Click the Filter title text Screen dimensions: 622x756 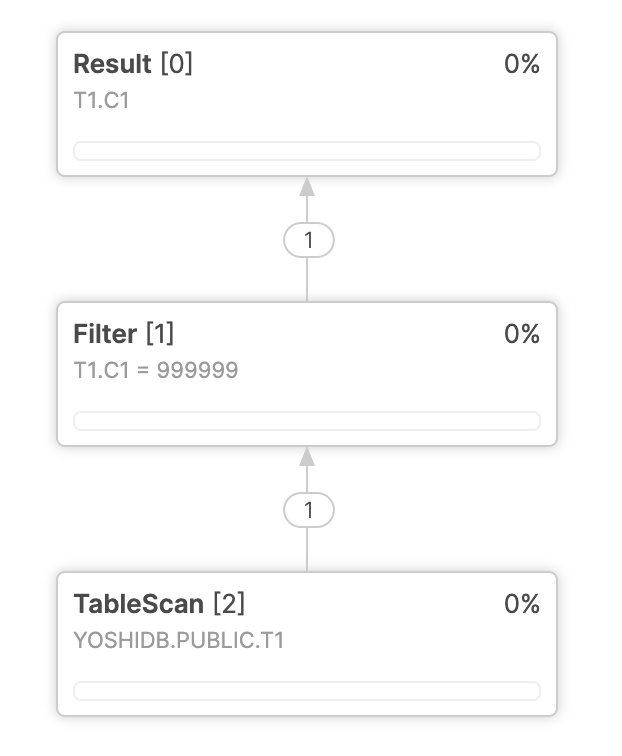105,334
